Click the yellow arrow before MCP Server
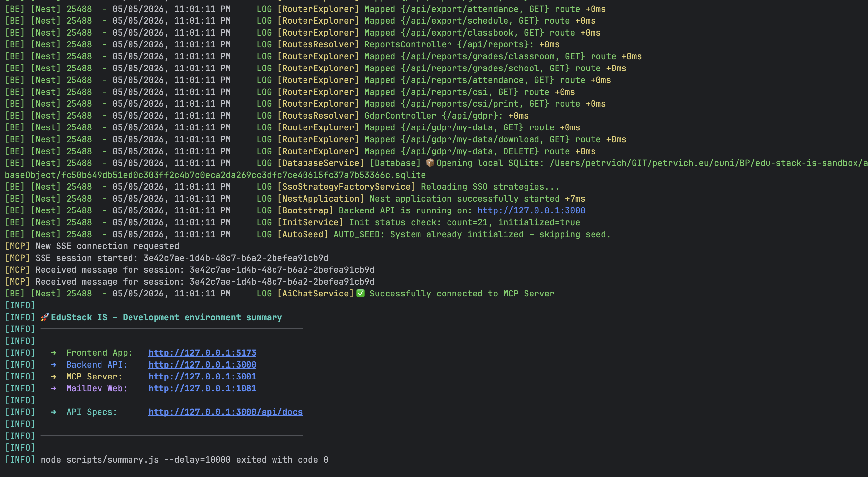 [x=53, y=376]
